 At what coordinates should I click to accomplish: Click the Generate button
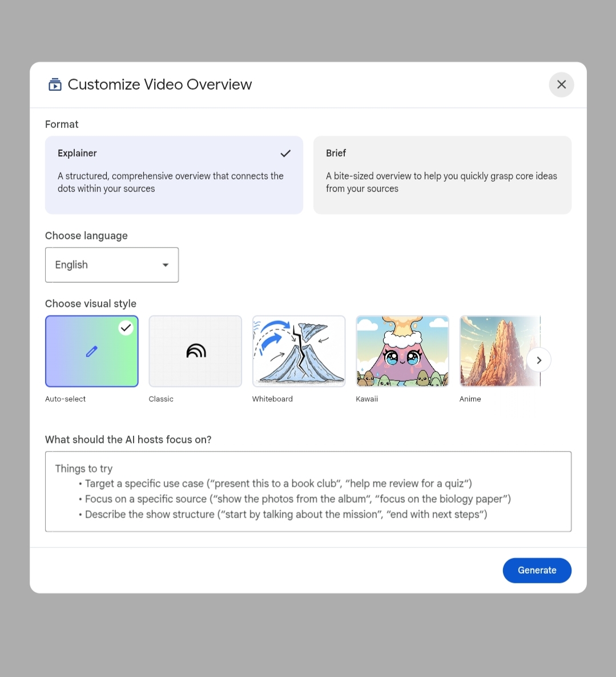[537, 570]
